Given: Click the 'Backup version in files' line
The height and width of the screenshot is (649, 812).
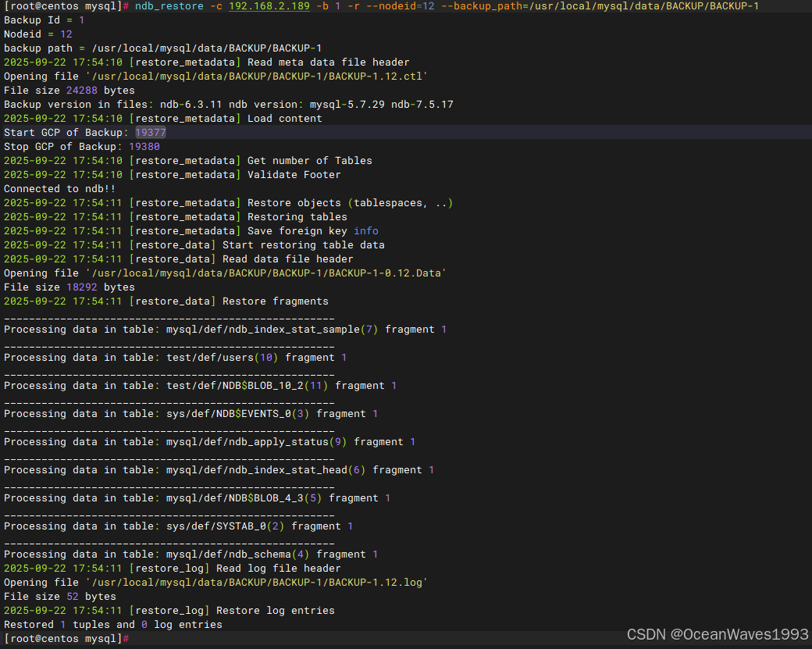Looking at the screenshot, I should [228, 104].
